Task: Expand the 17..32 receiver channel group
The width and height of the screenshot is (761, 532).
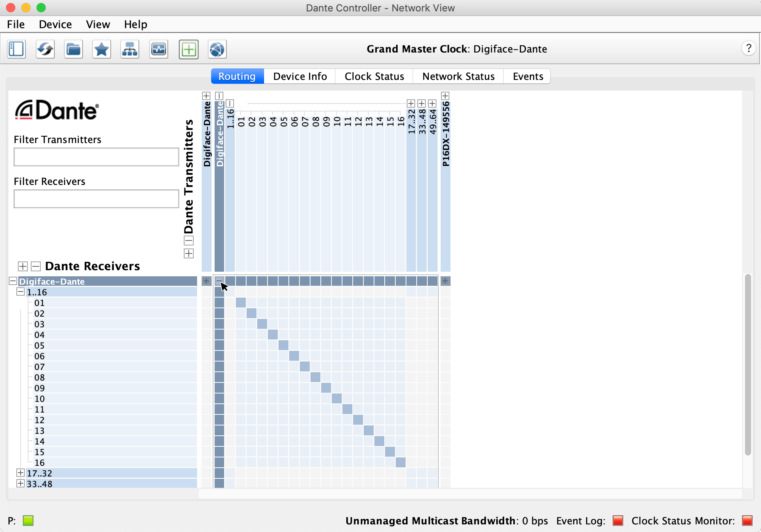Action: [x=21, y=473]
